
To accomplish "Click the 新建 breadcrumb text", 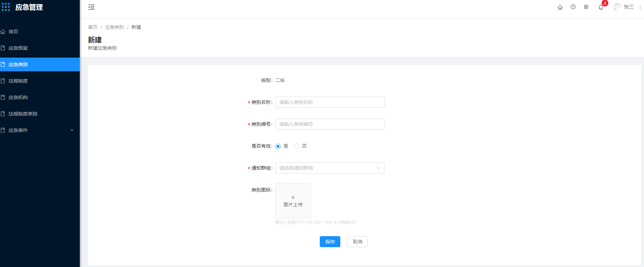I will 136,27.
